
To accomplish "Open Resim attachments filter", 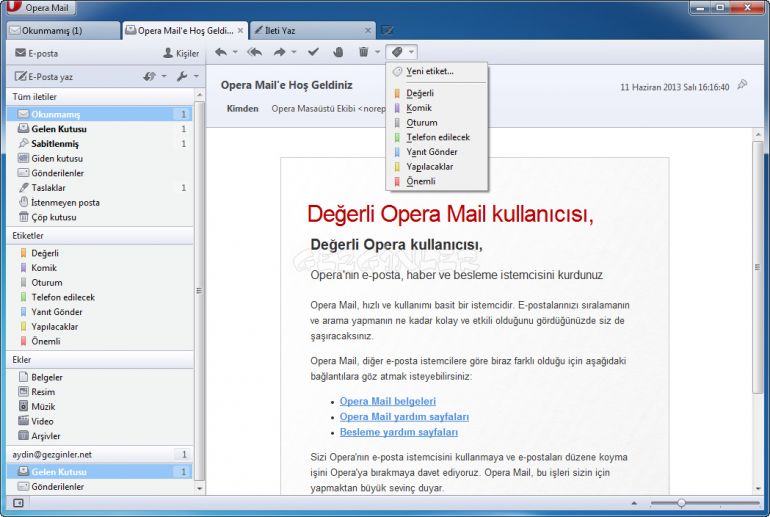I will click(100, 392).
